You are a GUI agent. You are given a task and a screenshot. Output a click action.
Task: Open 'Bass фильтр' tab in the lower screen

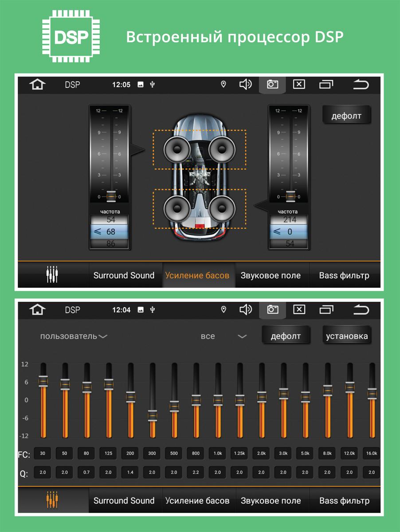tap(344, 501)
